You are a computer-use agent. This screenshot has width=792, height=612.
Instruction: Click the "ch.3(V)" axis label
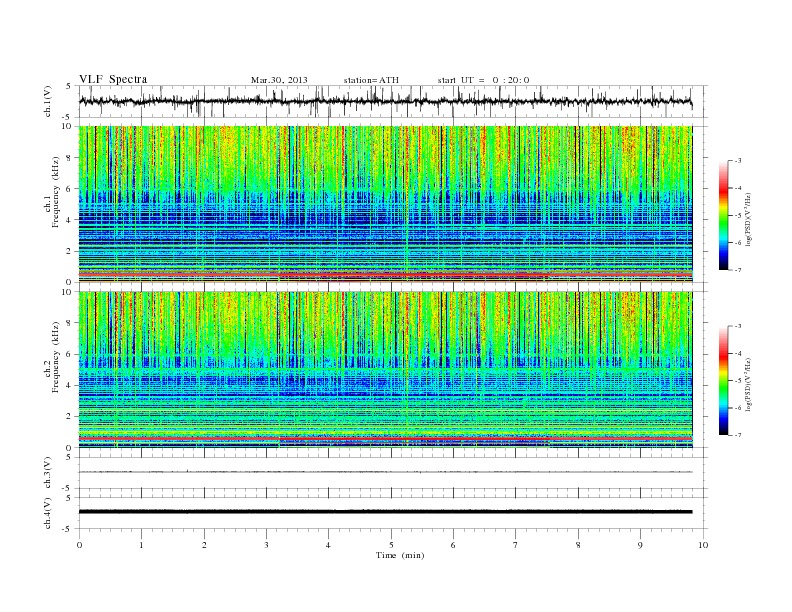(47, 473)
